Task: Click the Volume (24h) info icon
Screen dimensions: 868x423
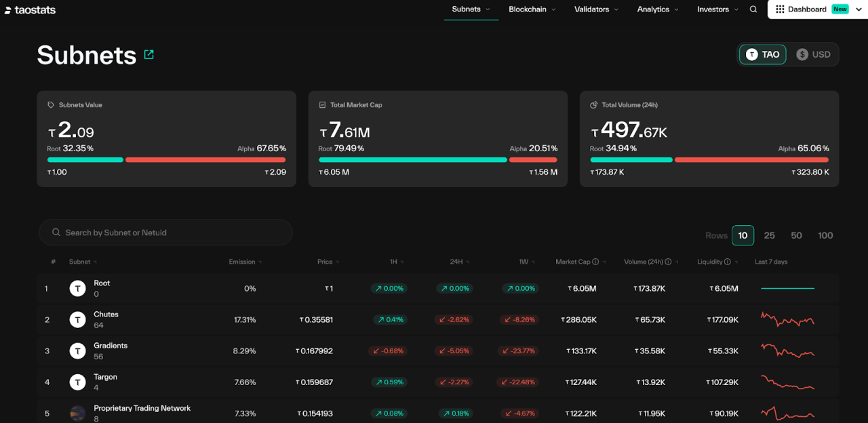Action: click(x=668, y=262)
